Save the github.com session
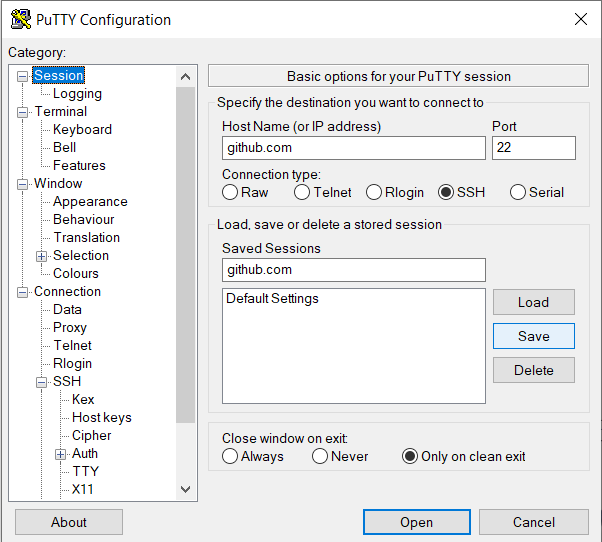This screenshot has height=542, width=602. pyautogui.click(x=534, y=336)
